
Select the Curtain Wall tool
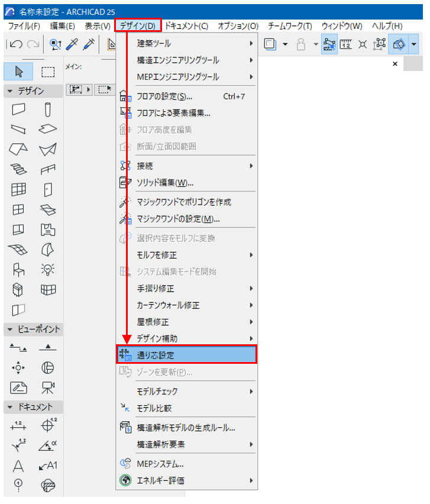coord(18,189)
